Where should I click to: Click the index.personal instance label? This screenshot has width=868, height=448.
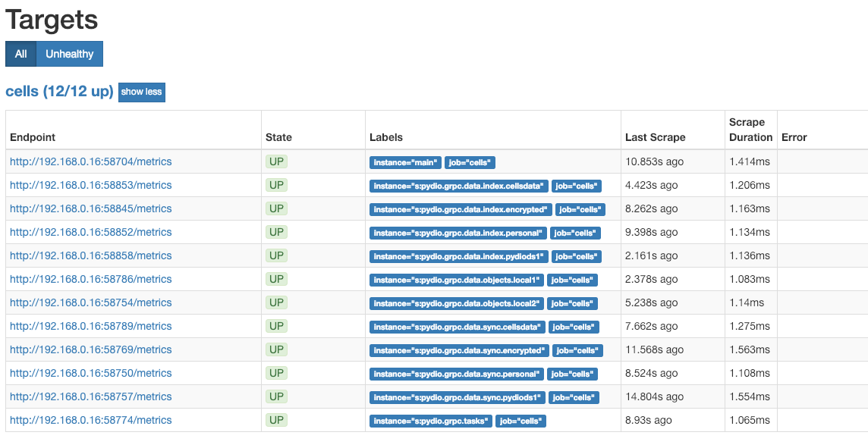pyautogui.click(x=458, y=233)
